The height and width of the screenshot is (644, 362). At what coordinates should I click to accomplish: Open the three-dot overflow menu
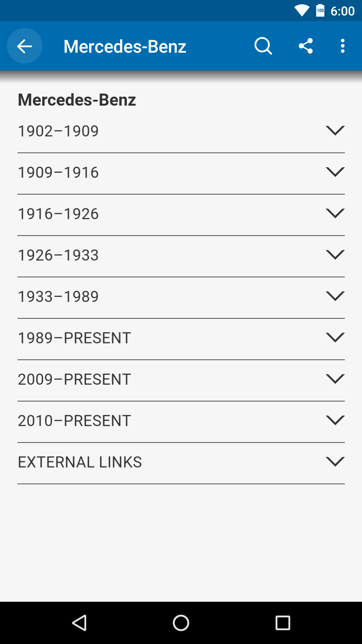(x=343, y=46)
